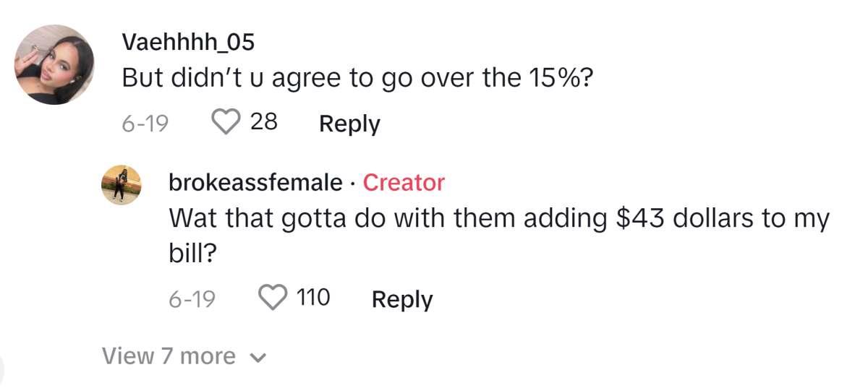
Task: Click the 6-19 date under the creator's reply
Action: coord(192,298)
